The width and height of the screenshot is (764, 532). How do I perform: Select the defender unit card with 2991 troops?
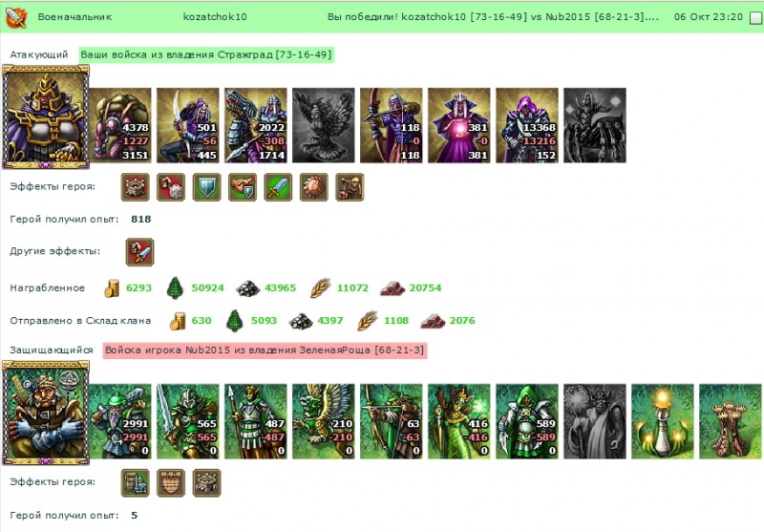[x=120, y=421]
